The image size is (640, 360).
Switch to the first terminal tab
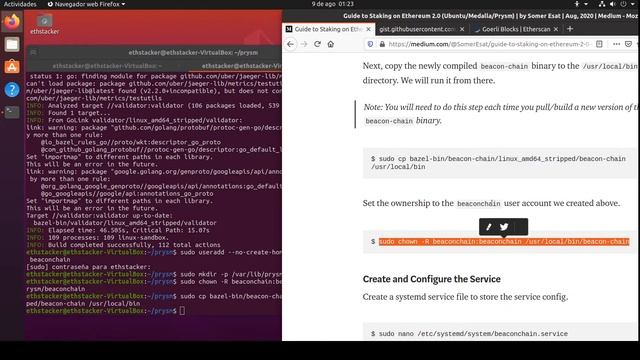click(x=107, y=66)
